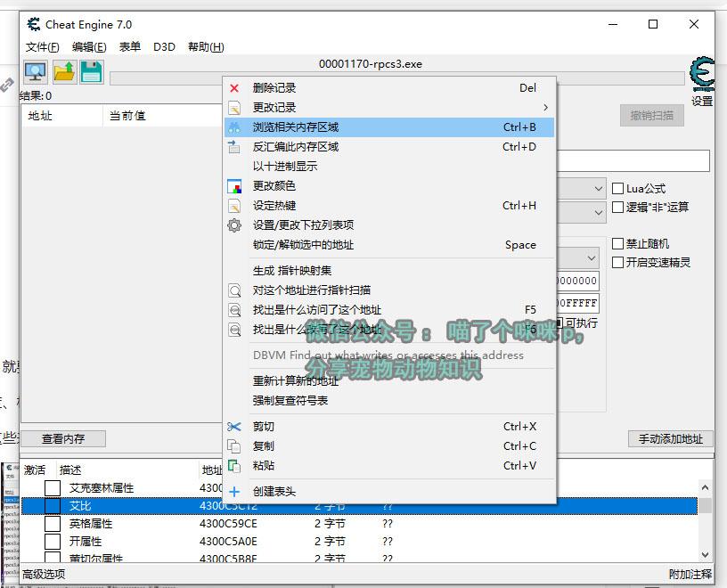Viewport: 727px width, 588px height.
Task: Click the change color icon
Action: point(234,186)
